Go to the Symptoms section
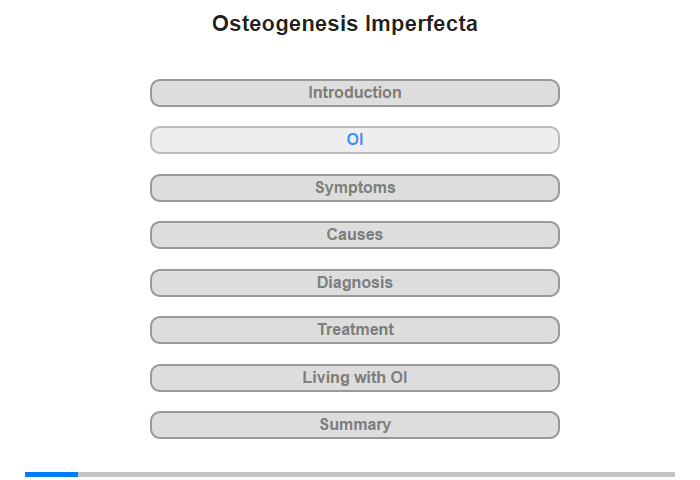Viewport: 700px width, 480px height. [x=354, y=188]
